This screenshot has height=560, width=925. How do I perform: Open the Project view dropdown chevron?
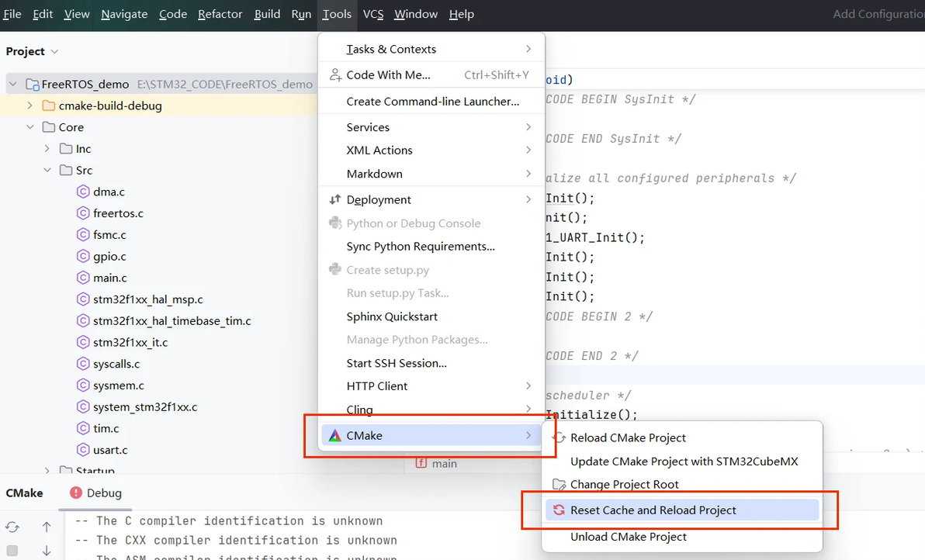(54, 51)
